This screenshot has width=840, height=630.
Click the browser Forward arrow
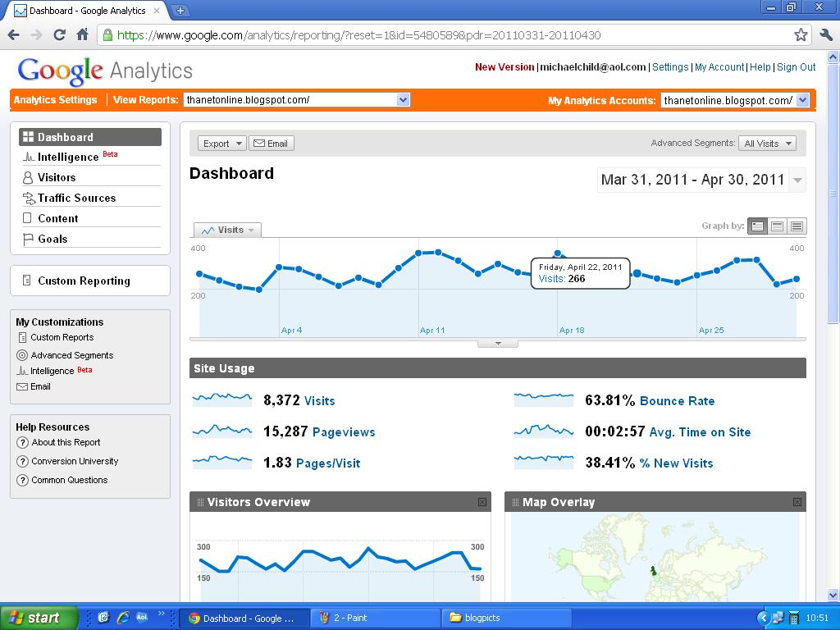coord(36,35)
